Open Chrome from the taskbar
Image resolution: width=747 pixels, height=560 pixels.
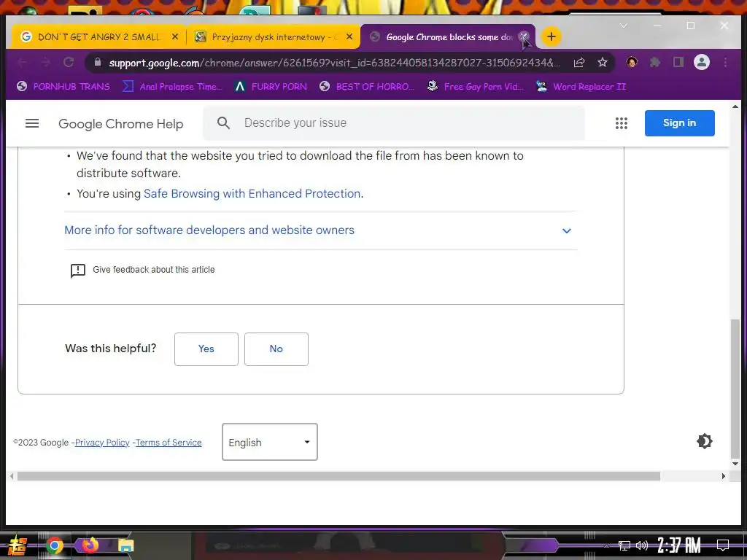click(54, 545)
